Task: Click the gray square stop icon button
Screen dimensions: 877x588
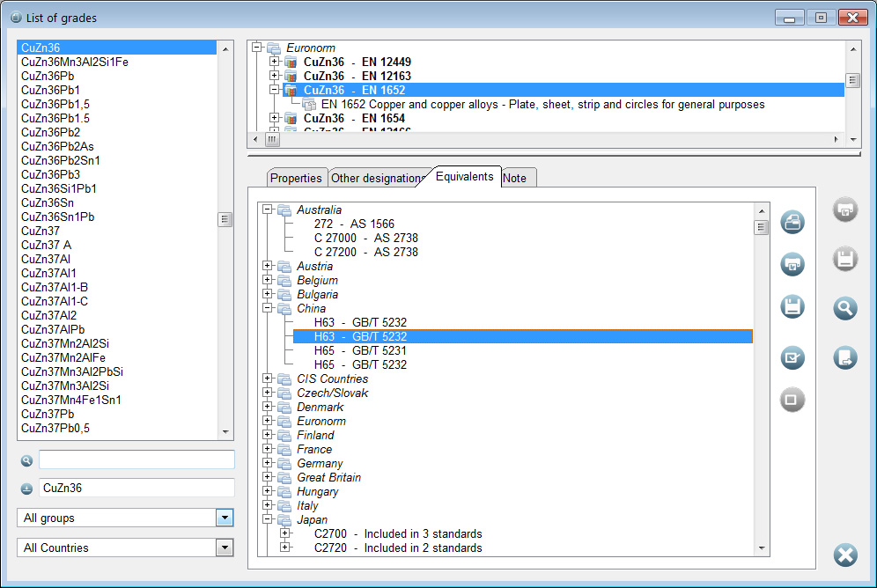Action: tap(792, 400)
